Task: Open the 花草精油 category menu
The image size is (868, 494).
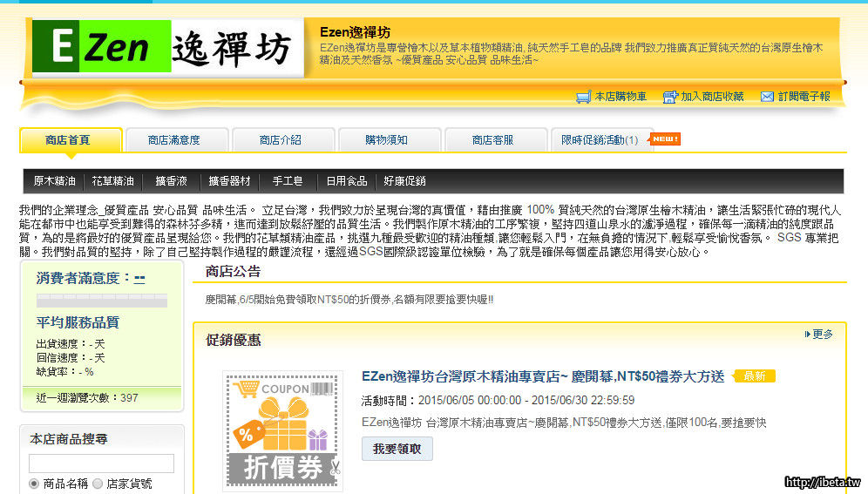Action: pyautogui.click(x=112, y=181)
